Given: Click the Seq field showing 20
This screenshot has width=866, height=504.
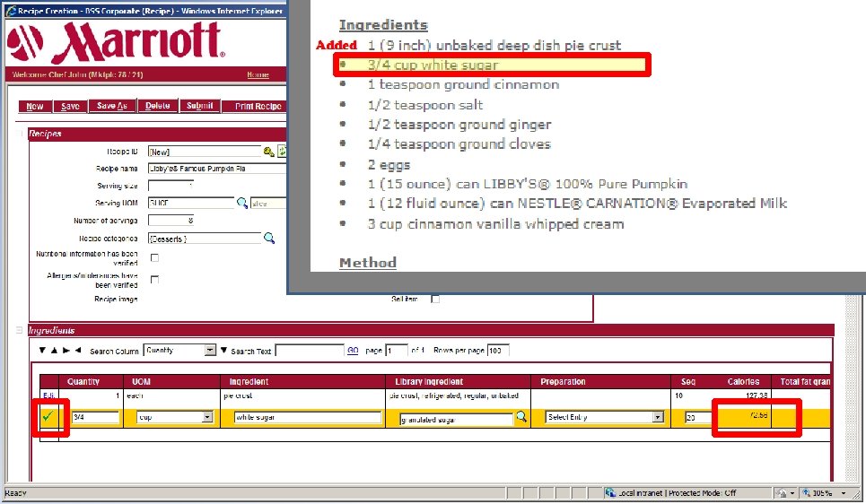Looking at the screenshot, I should [x=697, y=417].
